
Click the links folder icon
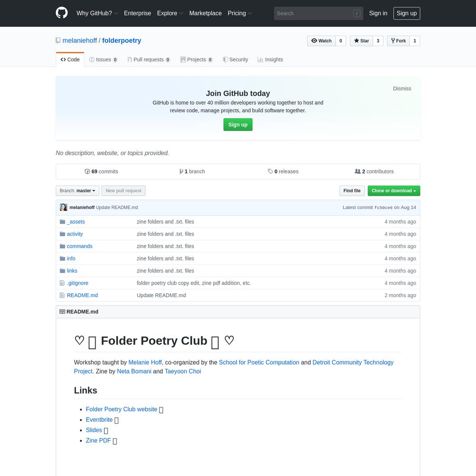point(62,270)
